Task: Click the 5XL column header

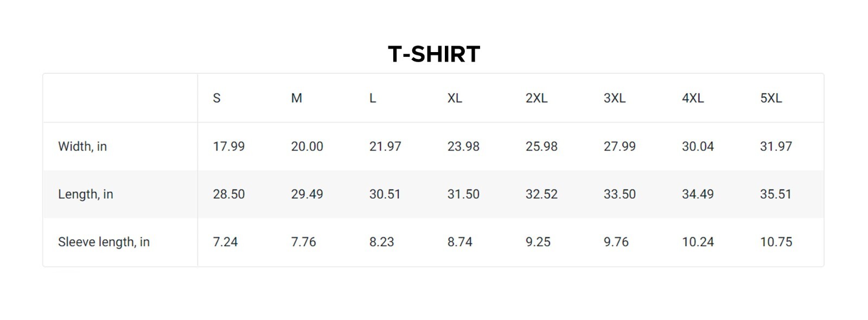Action: (770, 98)
